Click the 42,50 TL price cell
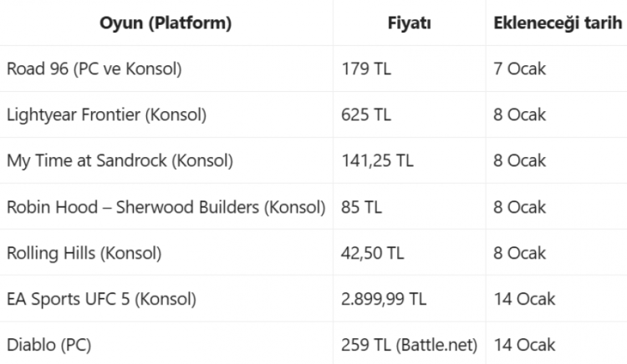Image resolution: width=627 pixels, height=364 pixels. (374, 252)
